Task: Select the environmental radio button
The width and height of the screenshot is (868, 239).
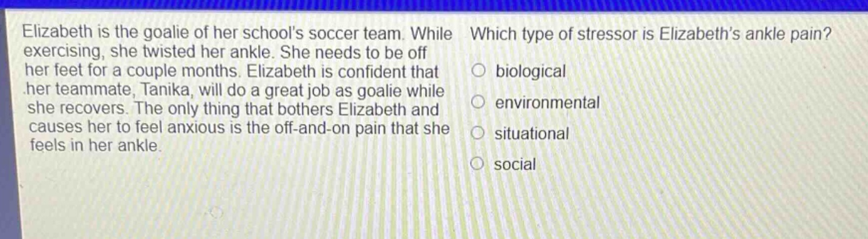Action: point(479,101)
